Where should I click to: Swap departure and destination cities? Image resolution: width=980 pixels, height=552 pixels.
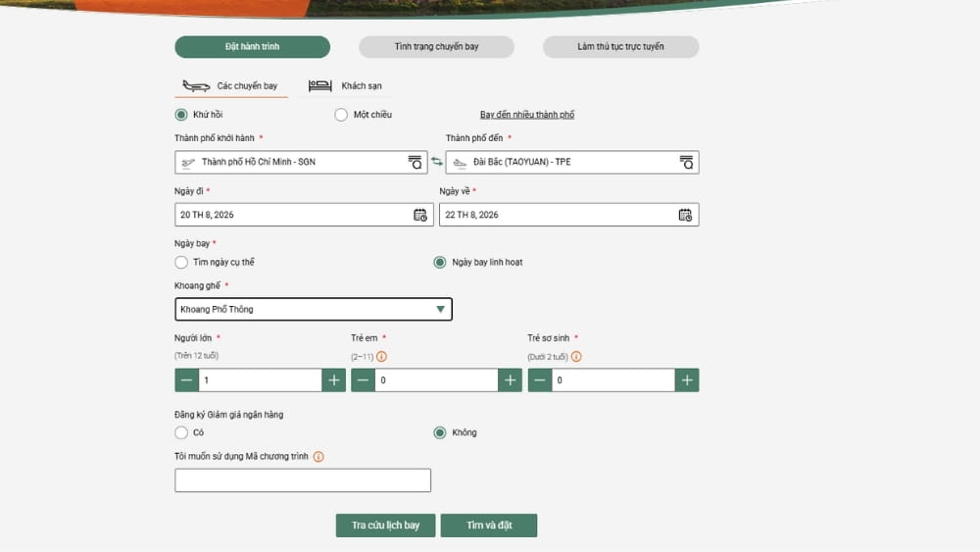tap(437, 162)
